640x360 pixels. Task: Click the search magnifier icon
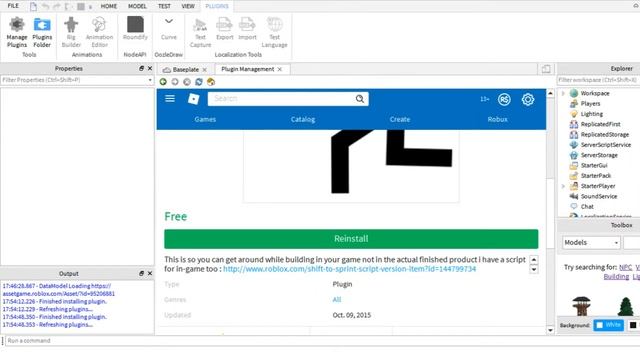point(360,99)
